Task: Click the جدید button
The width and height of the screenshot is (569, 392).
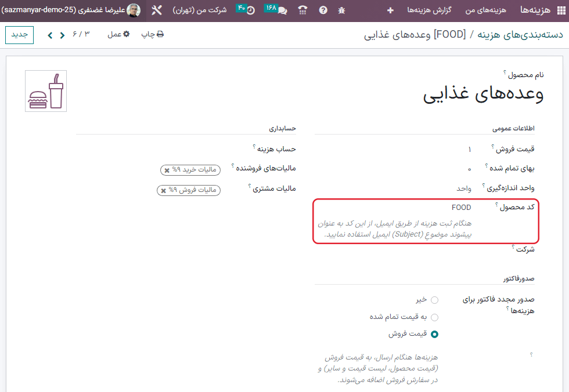Action: click(x=19, y=35)
